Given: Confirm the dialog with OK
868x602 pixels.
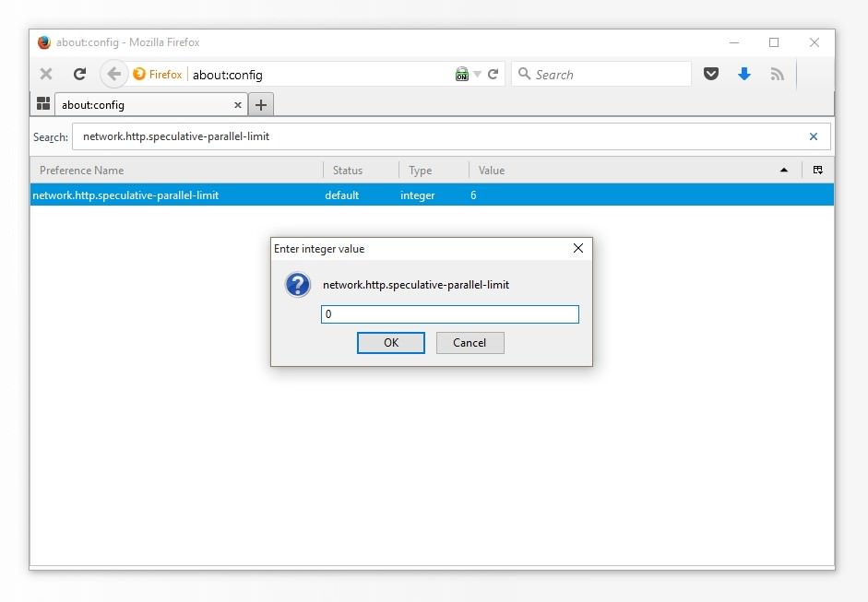Looking at the screenshot, I should click(391, 343).
